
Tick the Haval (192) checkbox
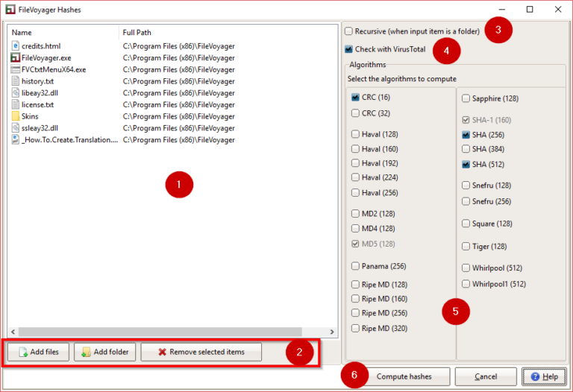click(355, 162)
